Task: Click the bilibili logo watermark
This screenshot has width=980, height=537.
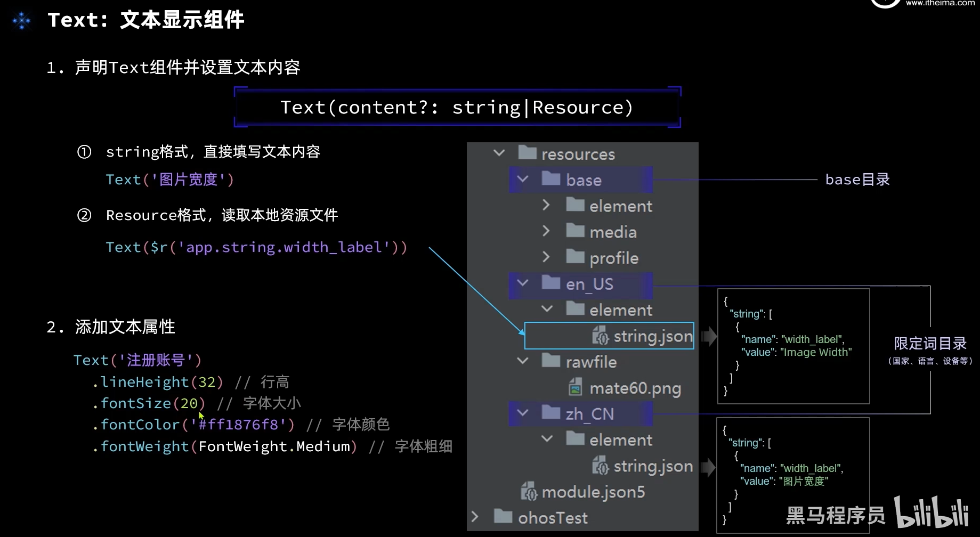Action: (931, 512)
